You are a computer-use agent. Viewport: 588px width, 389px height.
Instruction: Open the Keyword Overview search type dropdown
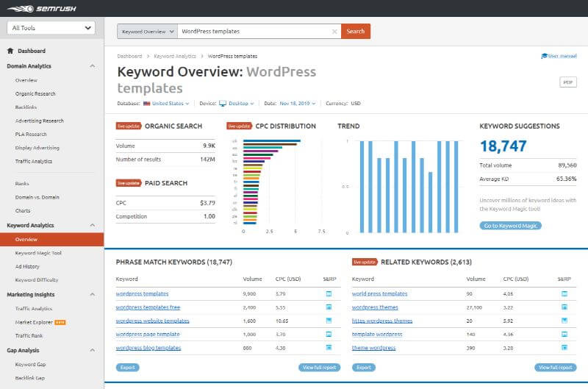(x=148, y=32)
